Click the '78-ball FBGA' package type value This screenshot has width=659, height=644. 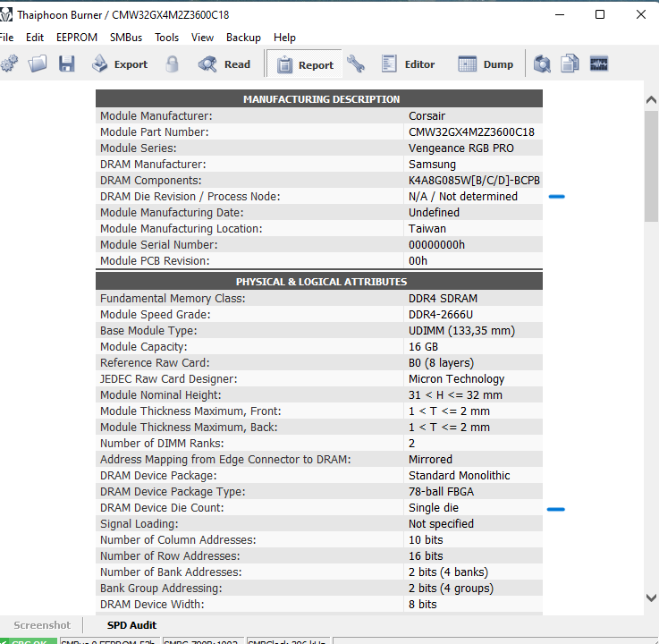click(x=441, y=492)
